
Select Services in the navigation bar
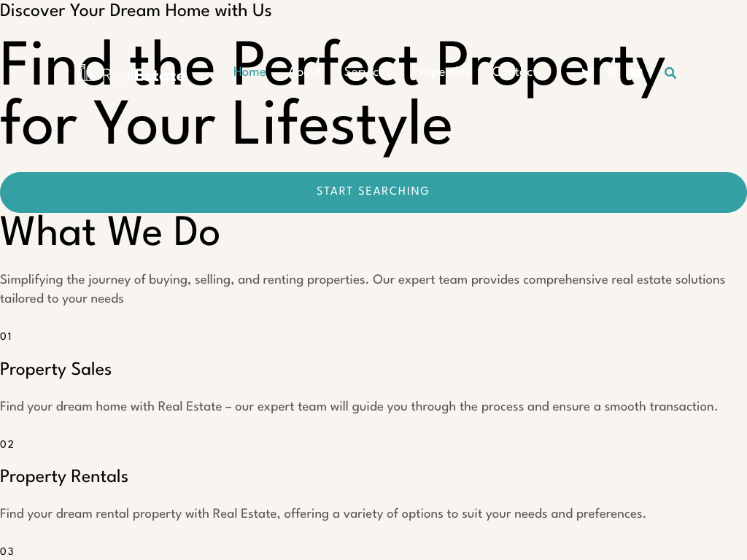point(363,72)
